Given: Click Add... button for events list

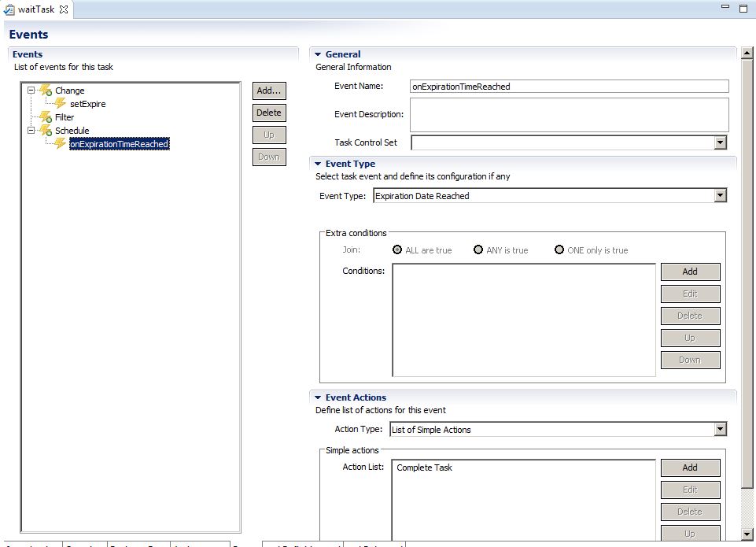Looking at the screenshot, I should pos(269,91).
